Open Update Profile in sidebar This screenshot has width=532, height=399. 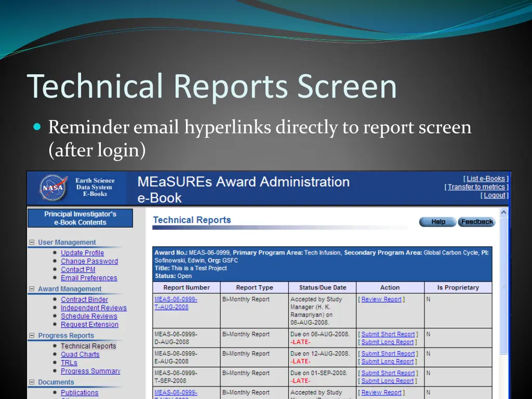(82, 253)
